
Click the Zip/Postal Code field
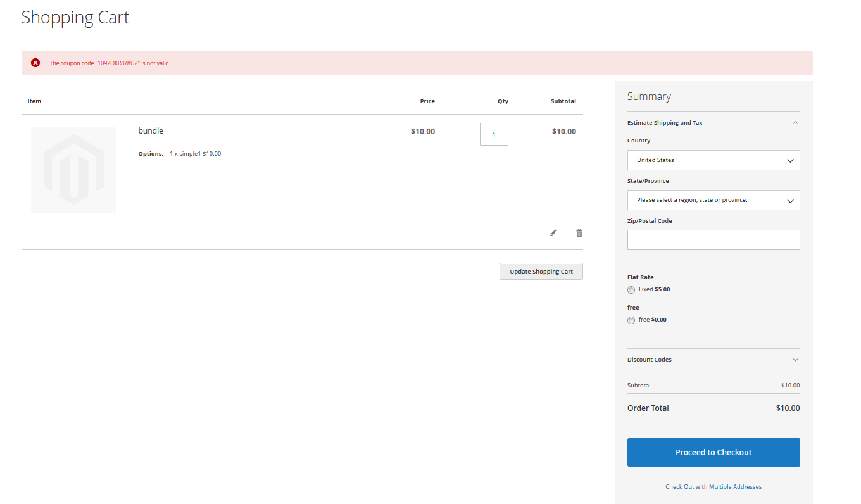pos(713,240)
